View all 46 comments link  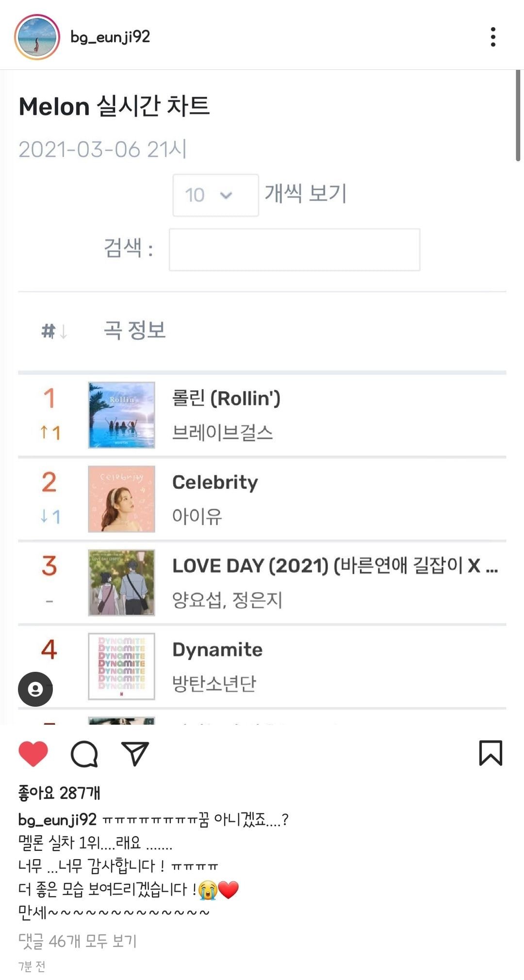[78, 941]
